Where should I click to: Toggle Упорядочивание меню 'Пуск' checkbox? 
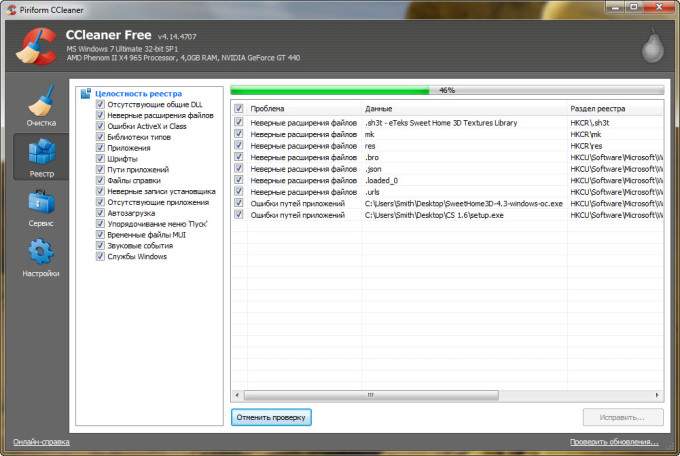[x=100, y=223]
